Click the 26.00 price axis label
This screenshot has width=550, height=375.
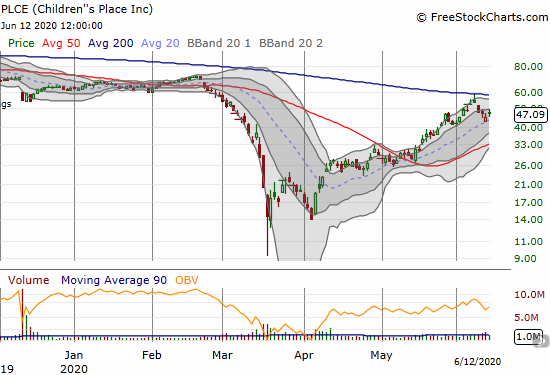pyautogui.click(x=529, y=165)
